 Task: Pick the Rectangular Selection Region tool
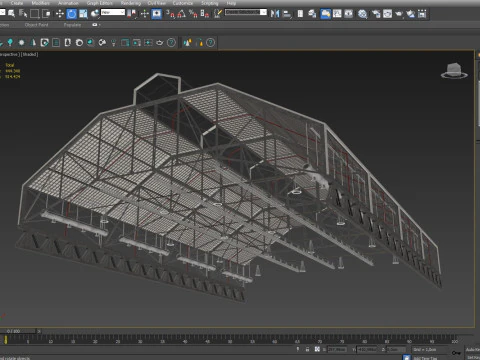click(x=35, y=14)
